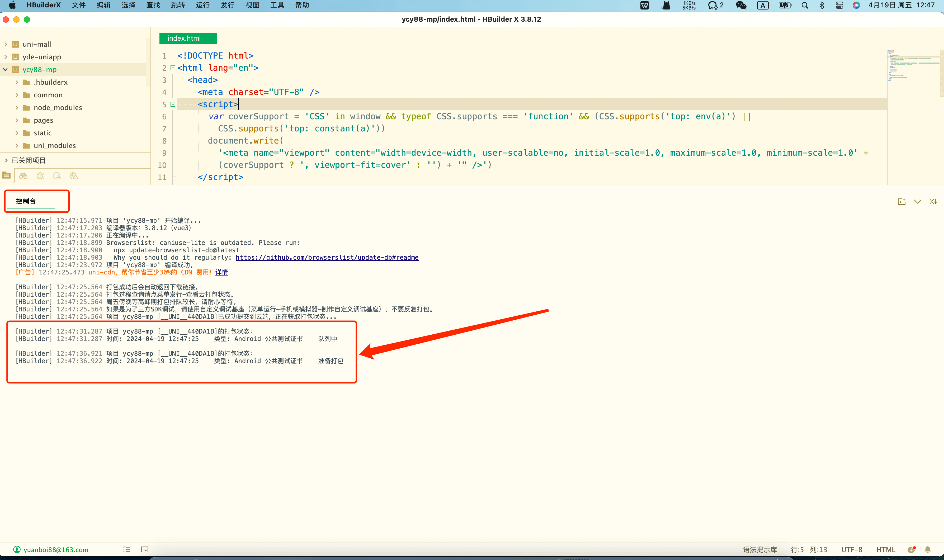Viewport: 944px width, 560px height.
Task: Open the terminal icon in status bar
Action: coord(145,549)
